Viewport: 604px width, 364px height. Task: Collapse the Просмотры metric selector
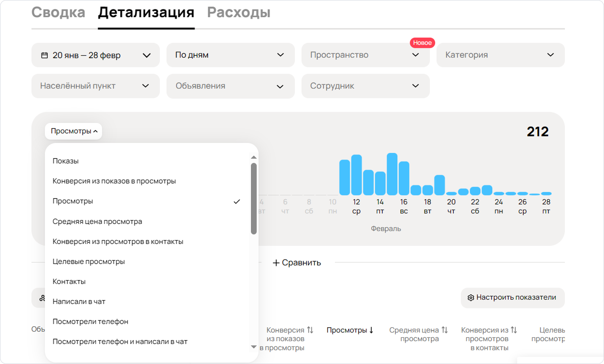pyautogui.click(x=73, y=131)
